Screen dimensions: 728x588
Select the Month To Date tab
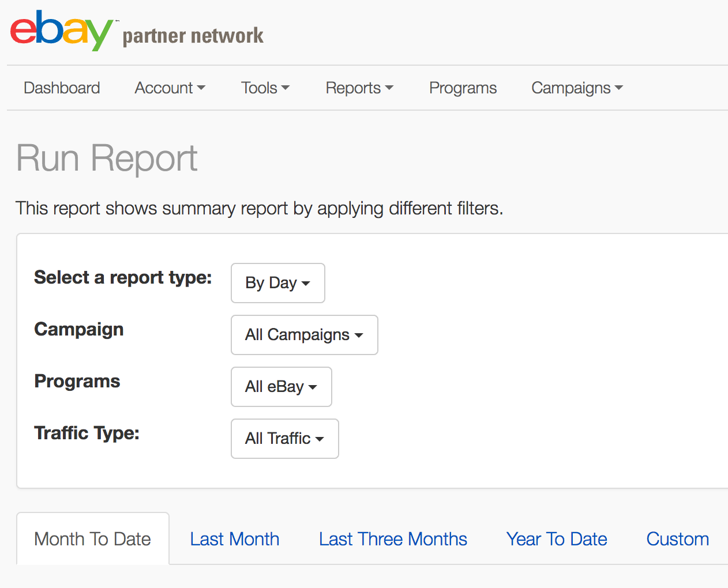[93, 539]
